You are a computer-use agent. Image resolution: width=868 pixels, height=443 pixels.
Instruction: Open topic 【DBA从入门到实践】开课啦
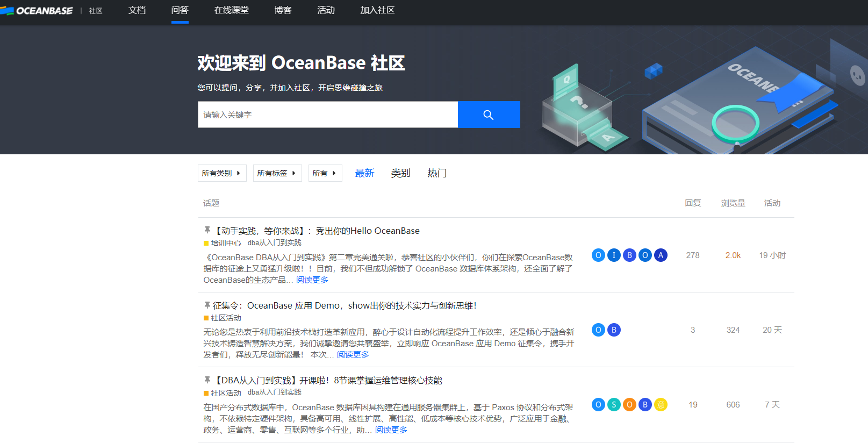(327, 380)
